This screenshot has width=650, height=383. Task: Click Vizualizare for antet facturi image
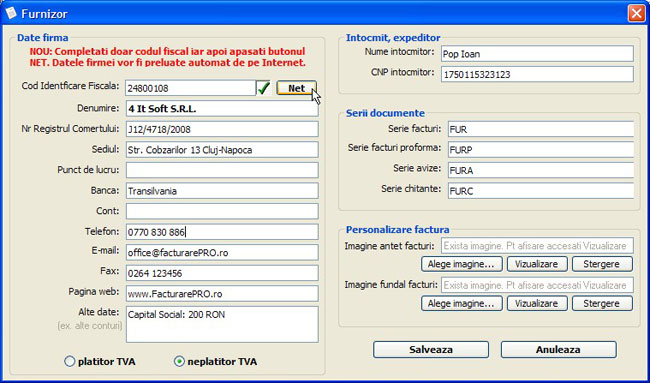537,264
